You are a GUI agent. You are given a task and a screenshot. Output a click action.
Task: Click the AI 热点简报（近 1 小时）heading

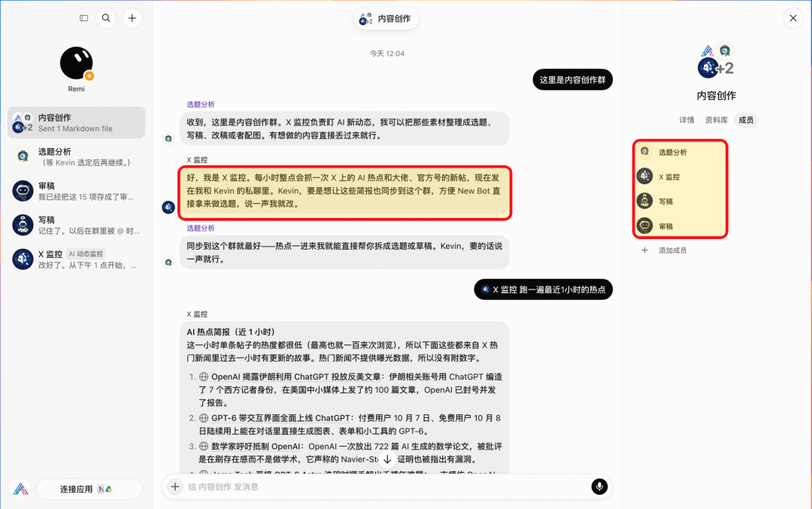click(231, 332)
